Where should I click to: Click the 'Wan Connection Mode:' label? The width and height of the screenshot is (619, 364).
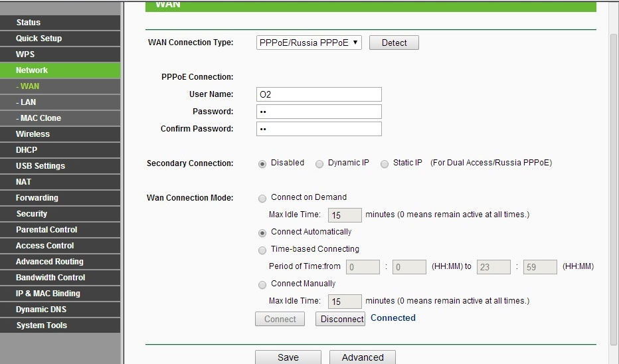tap(190, 198)
